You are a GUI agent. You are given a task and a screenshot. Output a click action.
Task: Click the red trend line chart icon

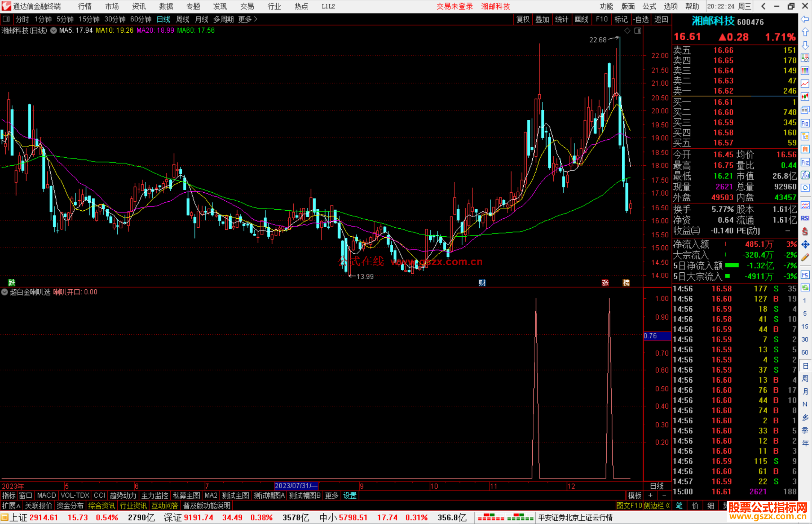coord(805,84)
